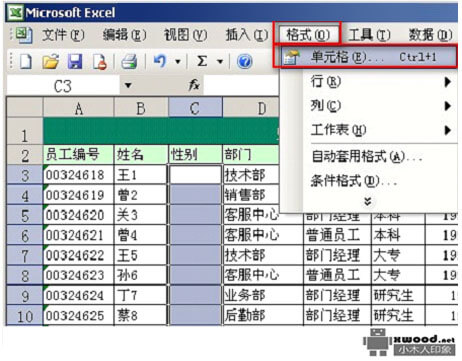
Task: Click the Print icon
Action: click(129, 62)
